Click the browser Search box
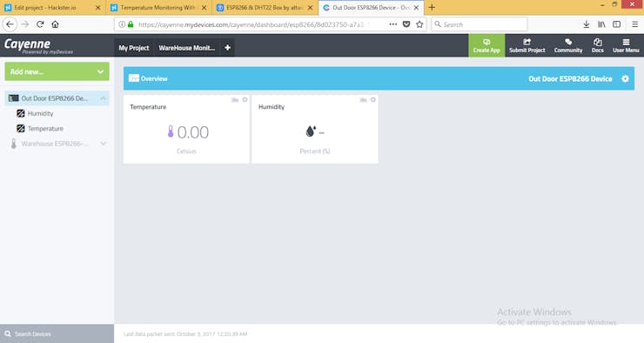 480,24
